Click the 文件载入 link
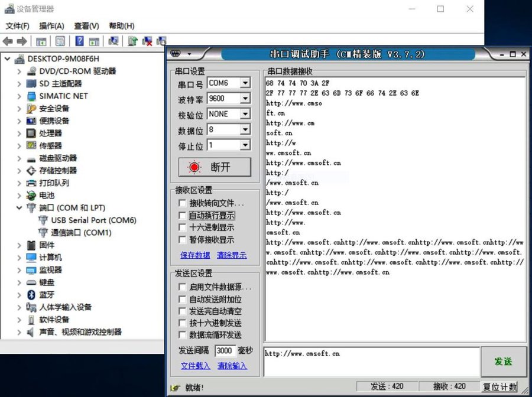 pyautogui.click(x=196, y=366)
